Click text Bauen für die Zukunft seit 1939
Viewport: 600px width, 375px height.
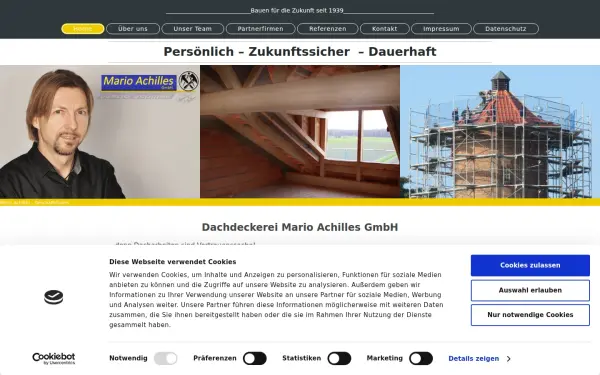point(297,11)
